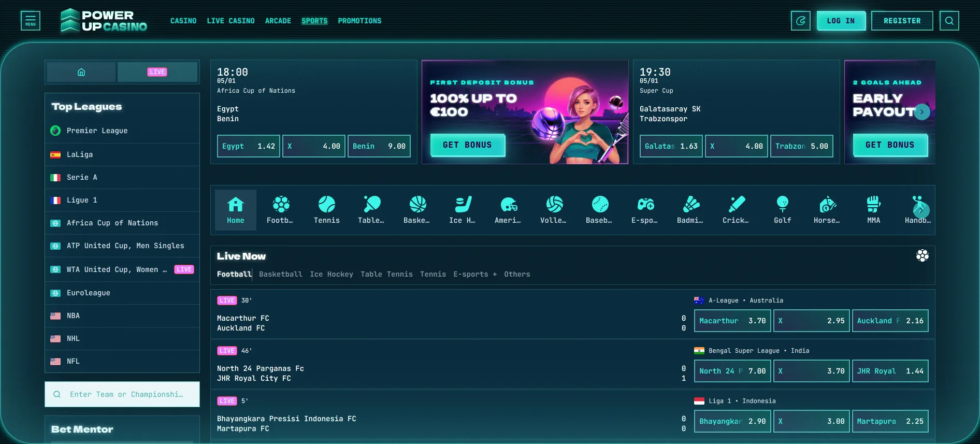The image size is (980, 444).
Task: Bet on JHR Royal at odds 1.44
Action: 890,371
